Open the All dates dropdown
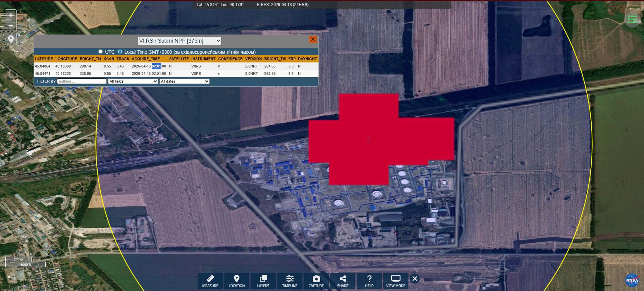Screen dimensions: 644x291 tap(185, 81)
